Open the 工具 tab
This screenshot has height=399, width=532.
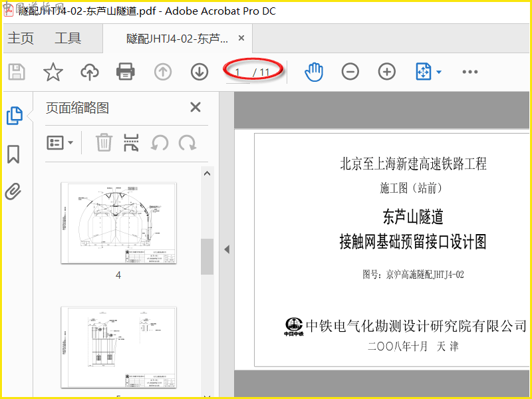click(68, 38)
